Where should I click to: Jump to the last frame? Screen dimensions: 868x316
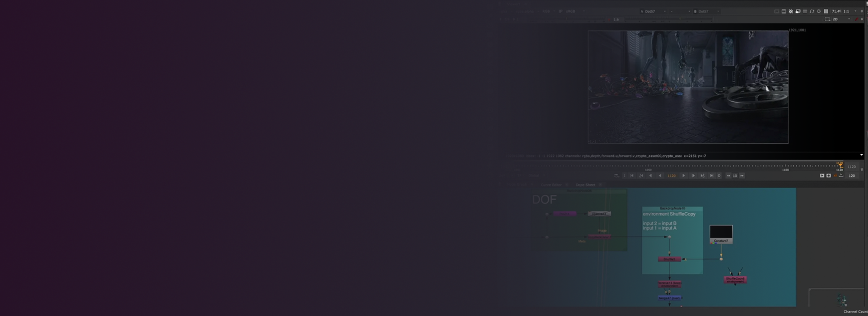711,176
